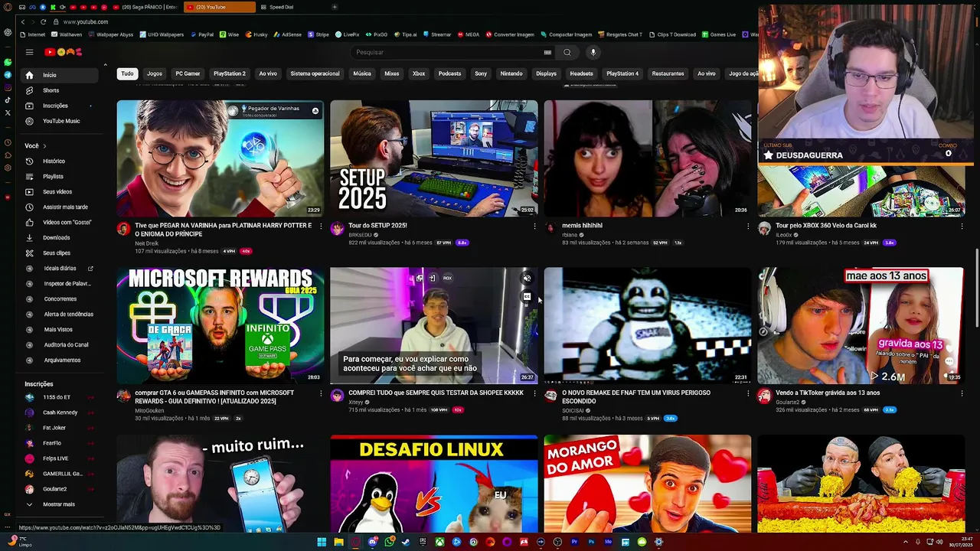The image size is (980, 551).
Task: Click the Windows Start button on taskbar
Action: pyautogui.click(x=322, y=542)
